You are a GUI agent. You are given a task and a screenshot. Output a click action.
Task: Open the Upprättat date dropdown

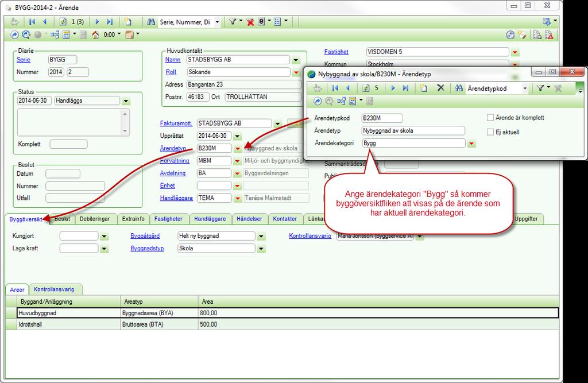point(237,136)
